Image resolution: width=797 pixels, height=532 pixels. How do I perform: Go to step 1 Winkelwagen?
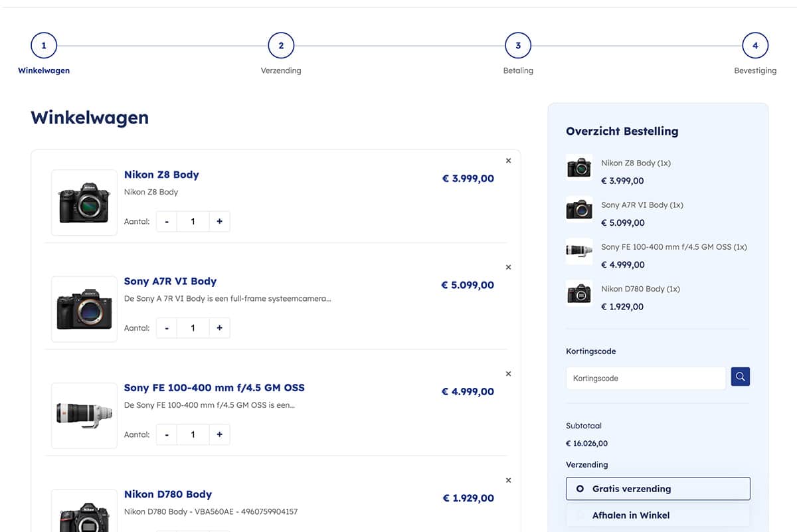[x=44, y=46]
